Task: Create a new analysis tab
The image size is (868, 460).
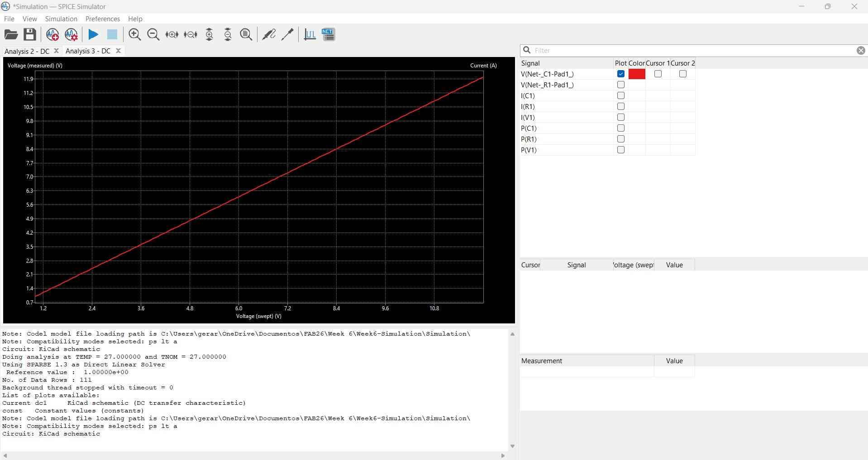Action: 52,34
